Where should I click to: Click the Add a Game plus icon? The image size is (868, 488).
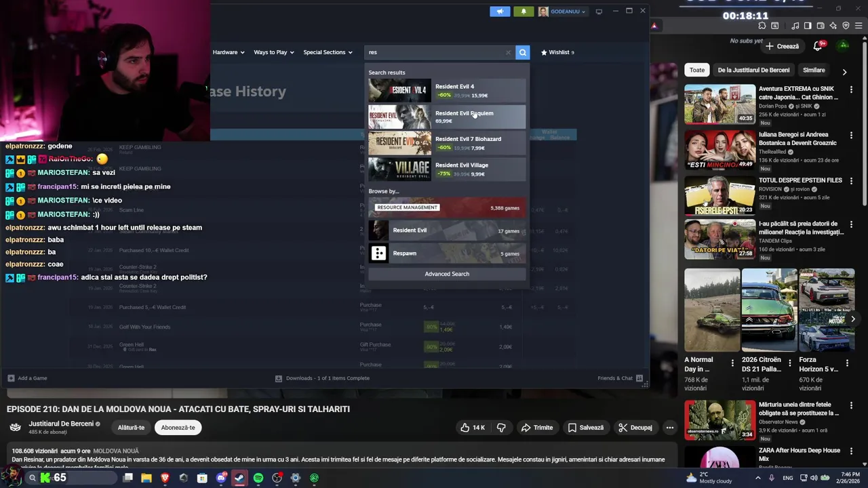11,378
